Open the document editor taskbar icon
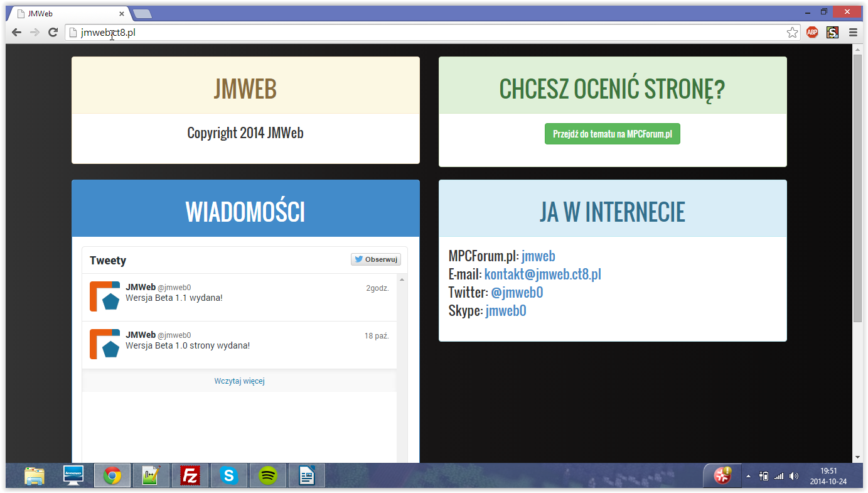The image size is (868, 493). 307,476
